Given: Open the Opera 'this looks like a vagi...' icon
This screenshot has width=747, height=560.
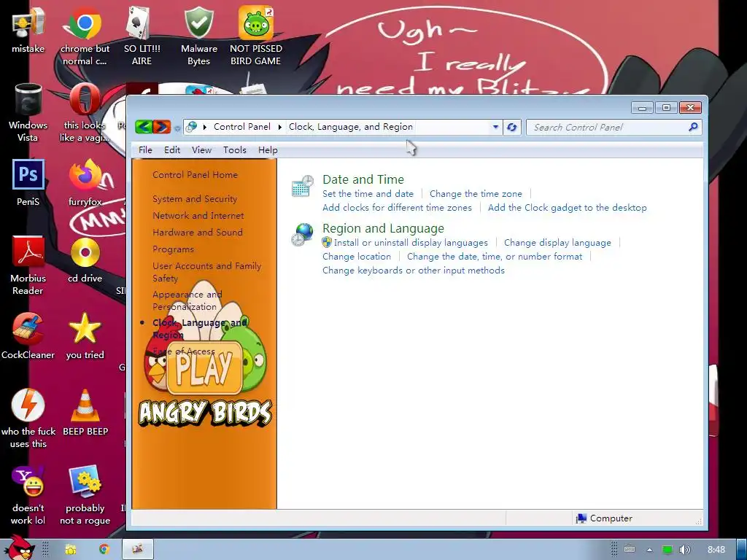Looking at the screenshot, I should [x=85, y=112].
